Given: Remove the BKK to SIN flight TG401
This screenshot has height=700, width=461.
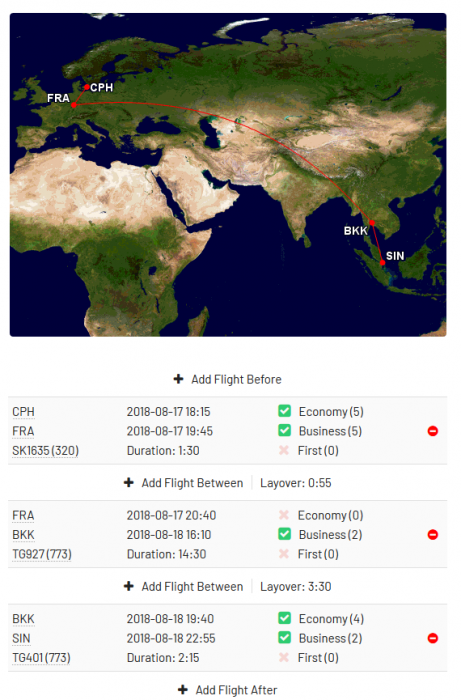Looking at the screenshot, I should [x=432, y=638].
